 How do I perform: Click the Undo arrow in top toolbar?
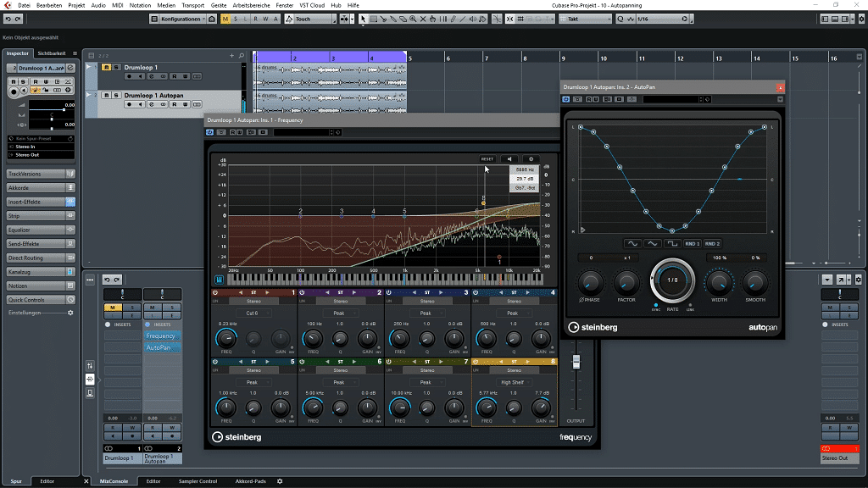coord(8,19)
